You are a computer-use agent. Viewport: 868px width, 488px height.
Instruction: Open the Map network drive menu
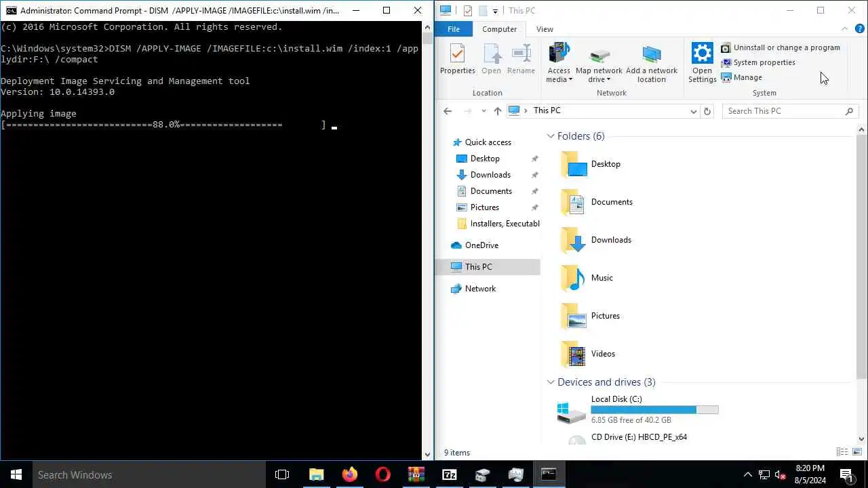tap(599, 64)
